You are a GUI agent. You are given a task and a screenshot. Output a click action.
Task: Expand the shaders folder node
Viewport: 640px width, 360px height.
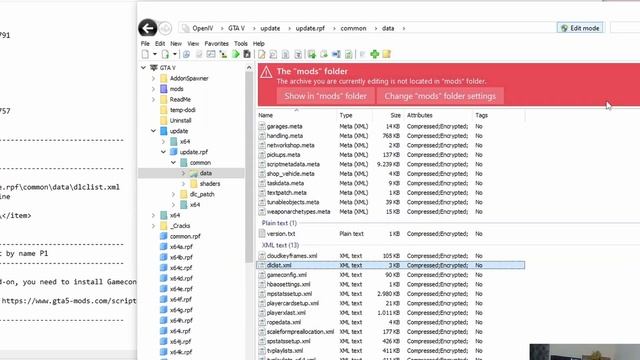pos(183,184)
